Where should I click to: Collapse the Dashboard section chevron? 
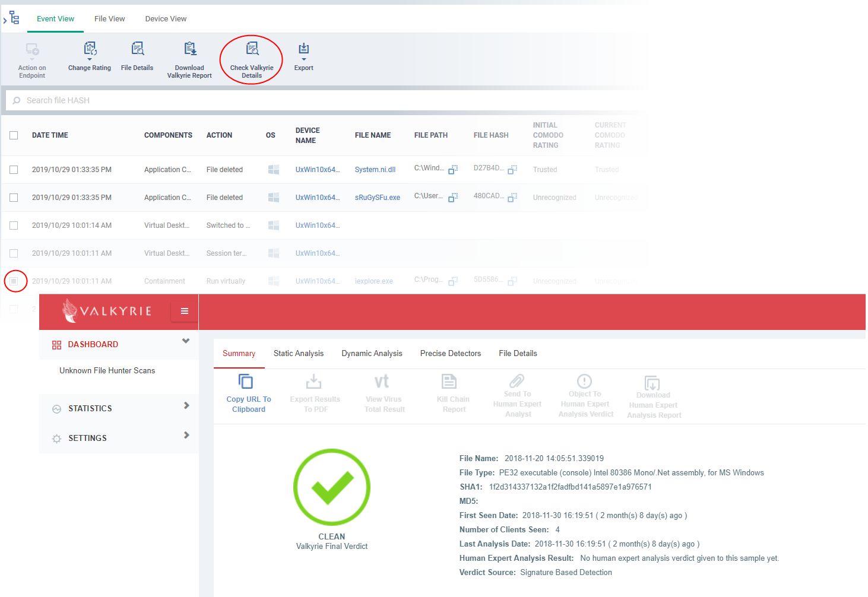coord(186,341)
